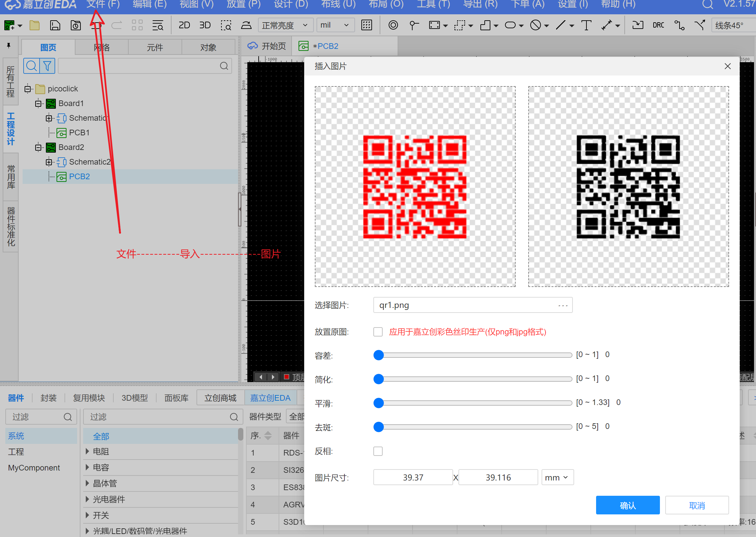
Task: Select the polygon fill region tool
Action: point(485,25)
